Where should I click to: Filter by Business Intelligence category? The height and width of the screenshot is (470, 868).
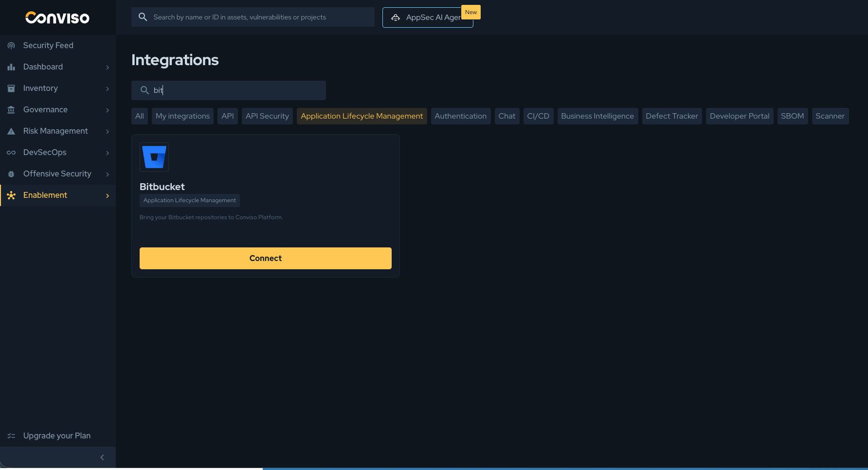coord(597,116)
